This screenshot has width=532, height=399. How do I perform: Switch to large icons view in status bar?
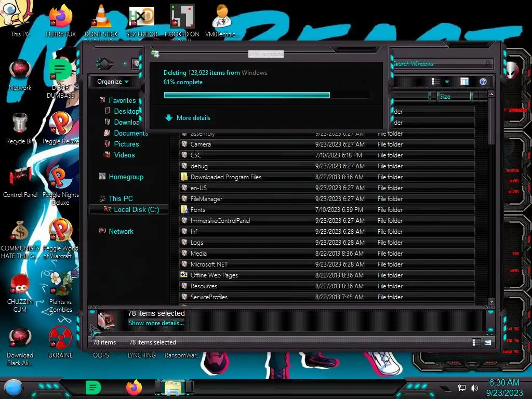click(487, 342)
